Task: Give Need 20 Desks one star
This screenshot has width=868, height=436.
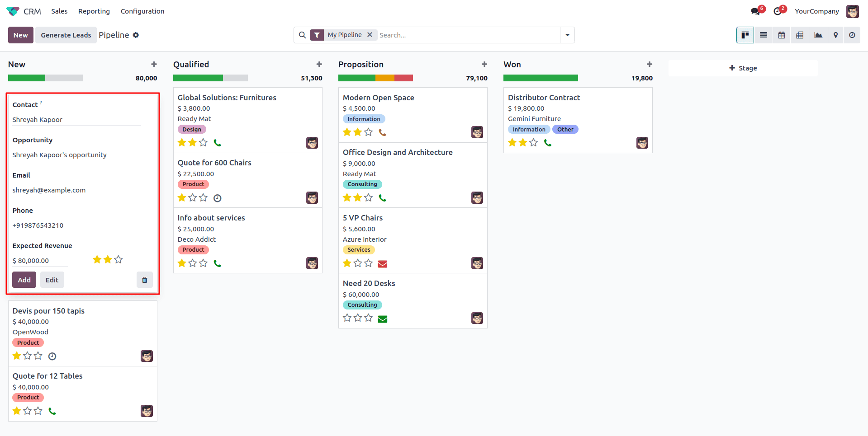Action: [x=347, y=318]
